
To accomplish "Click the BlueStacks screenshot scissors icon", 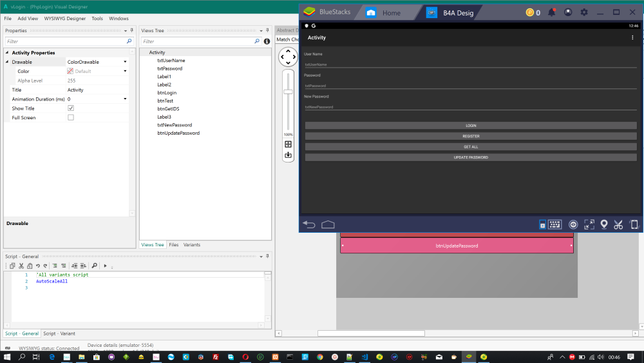I will click(618, 224).
